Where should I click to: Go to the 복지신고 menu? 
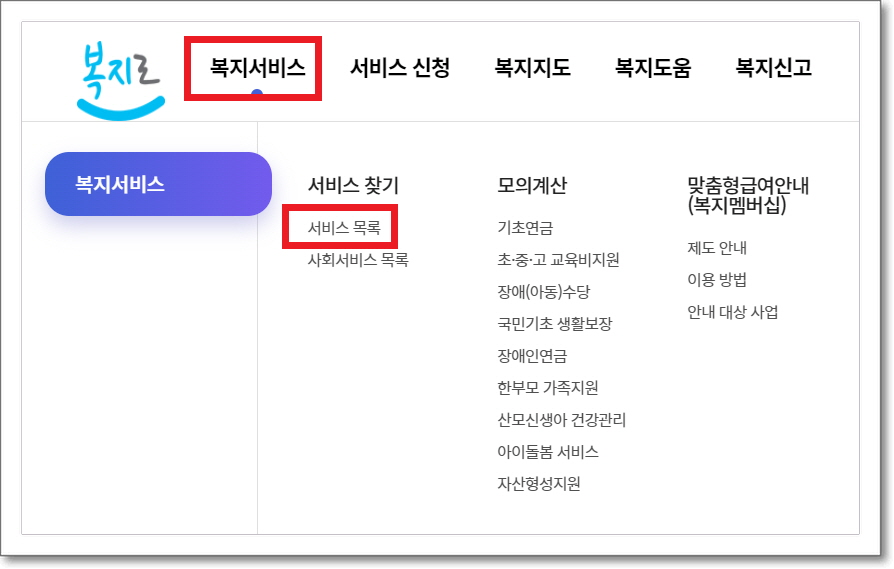click(x=773, y=68)
